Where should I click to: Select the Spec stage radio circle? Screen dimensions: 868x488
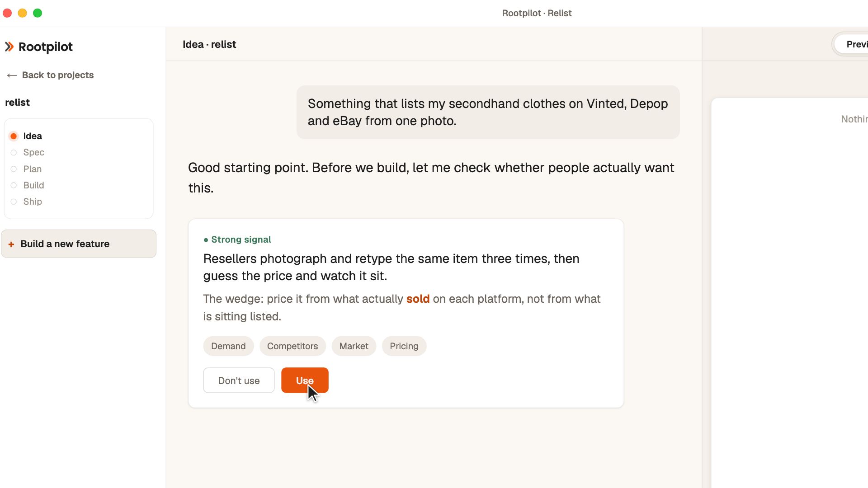(x=14, y=153)
